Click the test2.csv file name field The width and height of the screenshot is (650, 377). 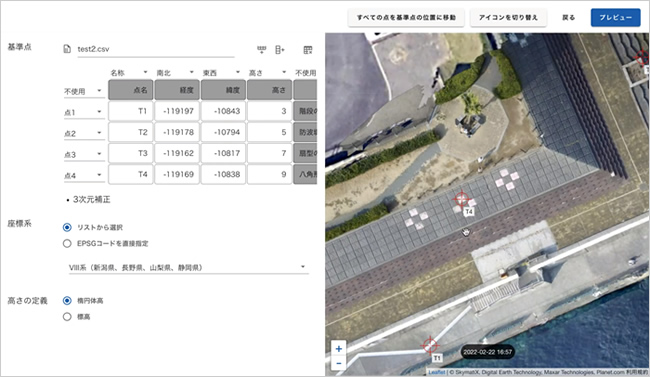tap(155, 49)
